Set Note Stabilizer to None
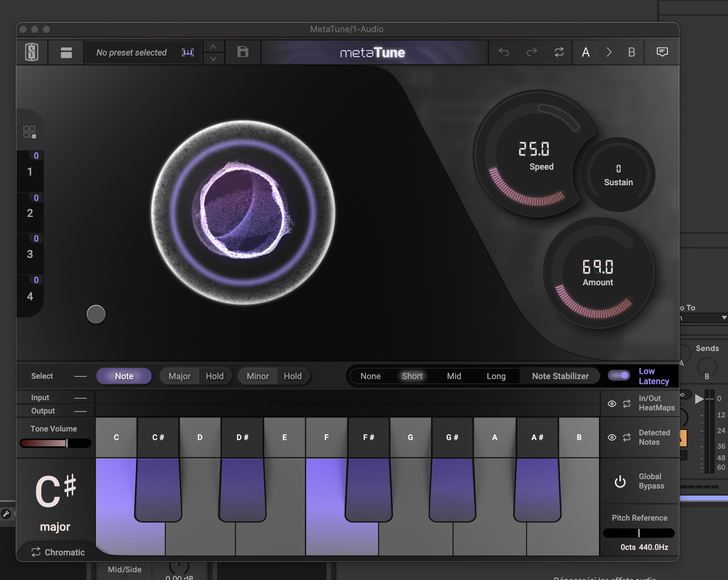This screenshot has height=580, width=728. (371, 376)
